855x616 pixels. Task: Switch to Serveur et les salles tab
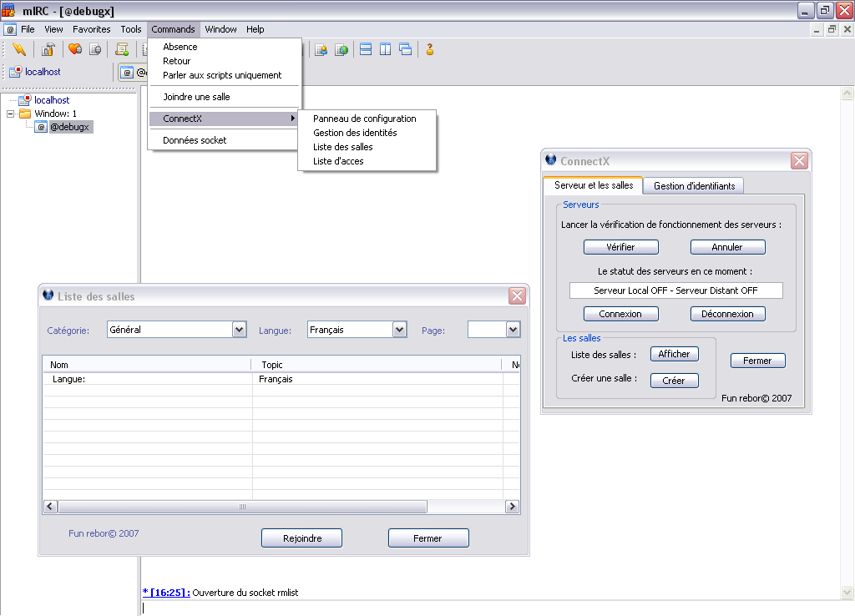(594, 185)
